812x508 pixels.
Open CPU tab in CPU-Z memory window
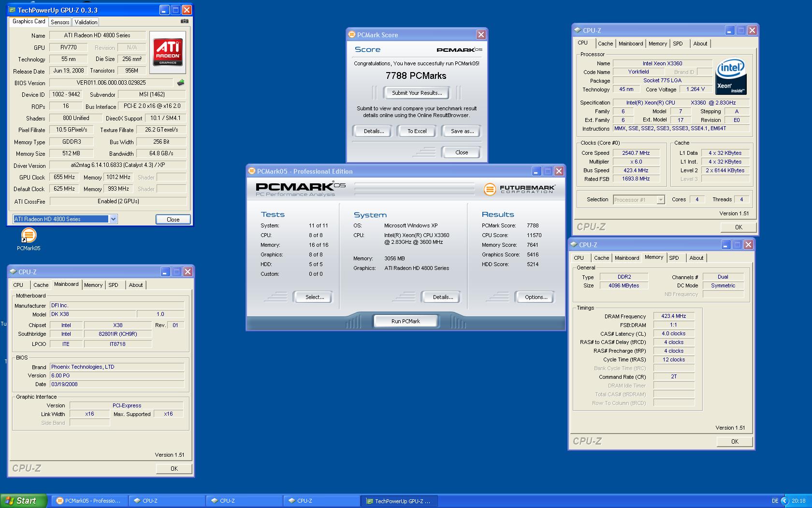(x=579, y=258)
